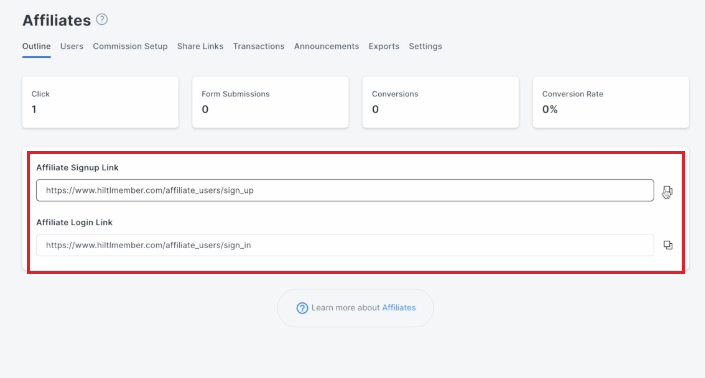Open the Share Links tab
This screenshot has height=378, width=705.
click(x=200, y=46)
